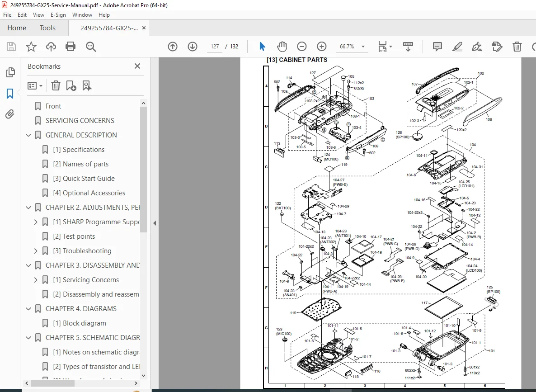Collapse CHAPTER 4. DIAGRAMS bookmark
This screenshot has height=392, width=536.
pos(28,309)
